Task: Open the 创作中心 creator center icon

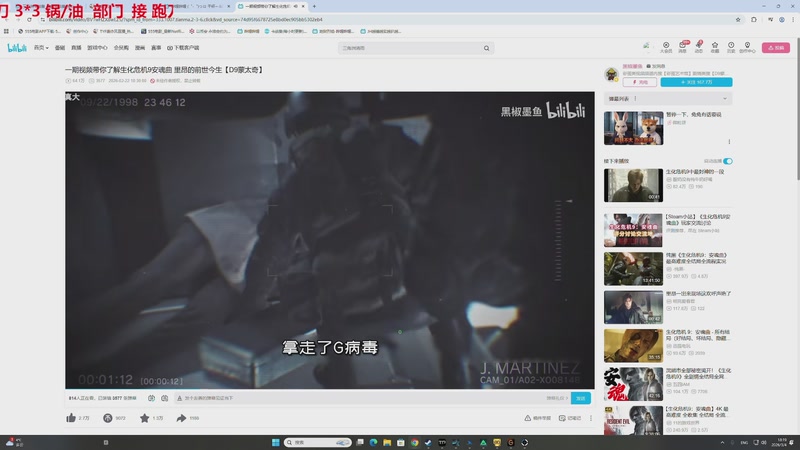Action: [x=747, y=47]
